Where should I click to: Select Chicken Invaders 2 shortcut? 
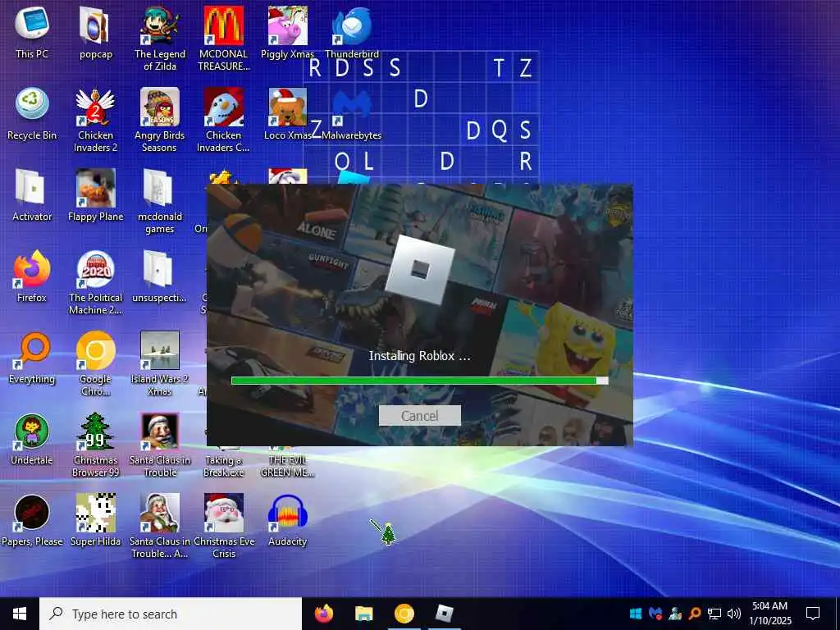coord(95,120)
